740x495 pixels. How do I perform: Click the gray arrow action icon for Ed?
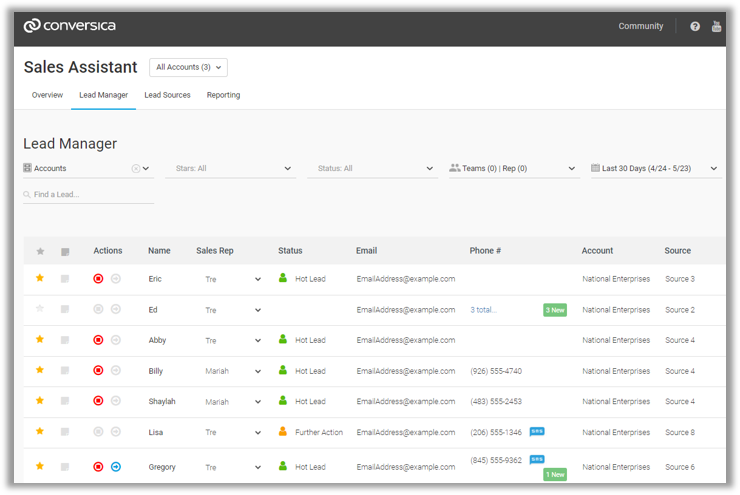click(x=116, y=309)
